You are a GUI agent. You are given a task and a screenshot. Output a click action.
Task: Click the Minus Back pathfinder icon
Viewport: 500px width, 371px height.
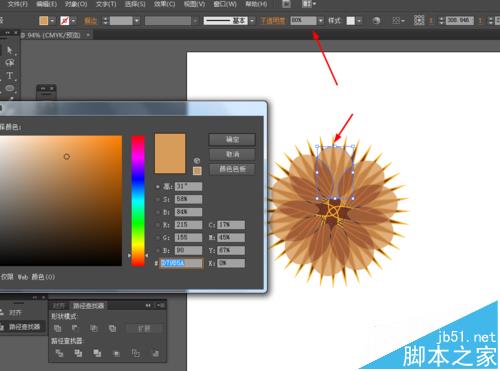155,353
